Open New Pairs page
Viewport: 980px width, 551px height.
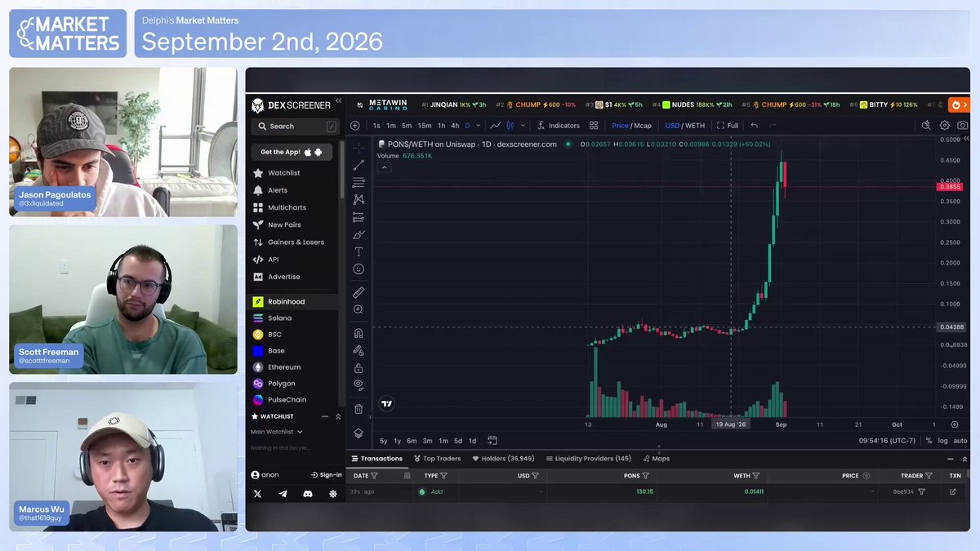[x=277, y=224]
